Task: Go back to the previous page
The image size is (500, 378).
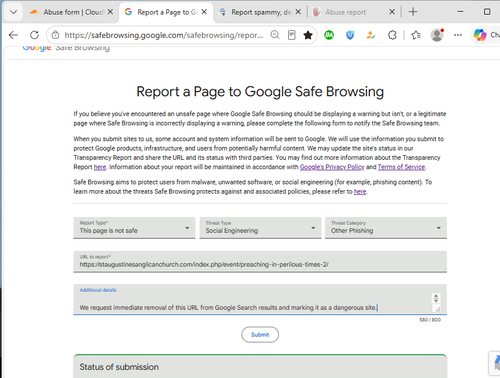Action: pos(13,35)
